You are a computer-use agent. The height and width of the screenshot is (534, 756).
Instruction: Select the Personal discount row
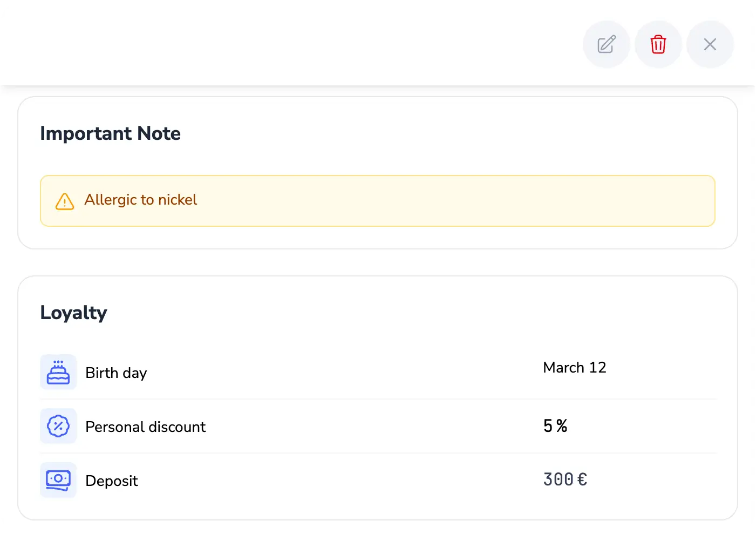click(x=378, y=426)
